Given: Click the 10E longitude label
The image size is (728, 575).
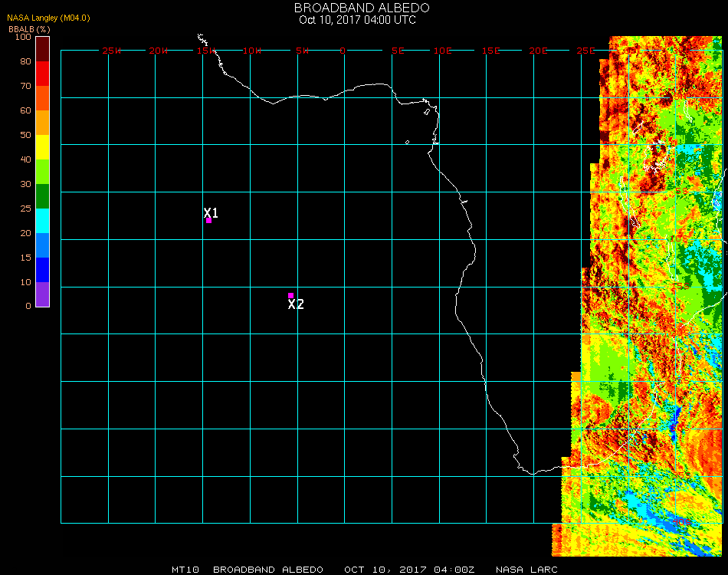Looking at the screenshot, I should (442, 51).
